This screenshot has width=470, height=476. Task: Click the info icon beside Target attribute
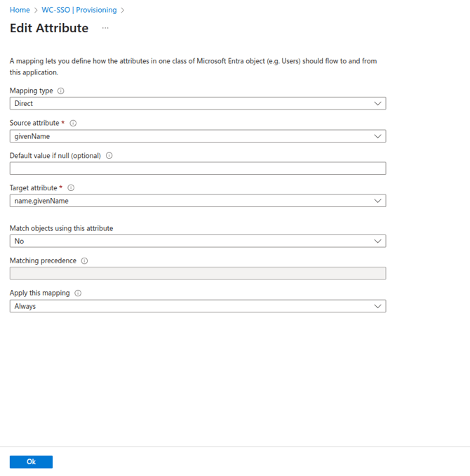coord(71,188)
